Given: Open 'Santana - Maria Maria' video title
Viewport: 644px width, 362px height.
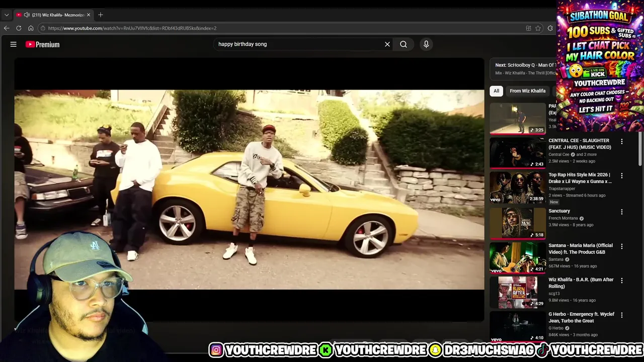Looking at the screenshot, I should coord(581,248).
